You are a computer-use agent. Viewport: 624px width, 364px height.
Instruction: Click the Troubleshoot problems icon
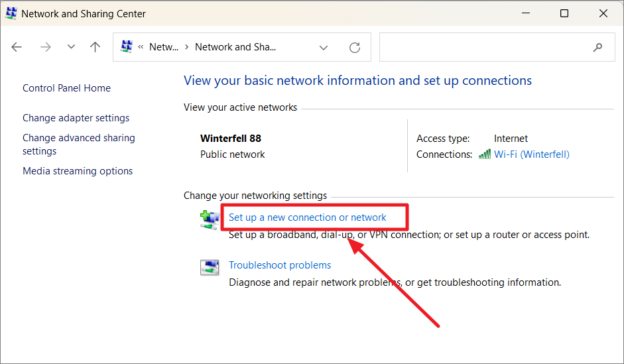pos(210,267)
